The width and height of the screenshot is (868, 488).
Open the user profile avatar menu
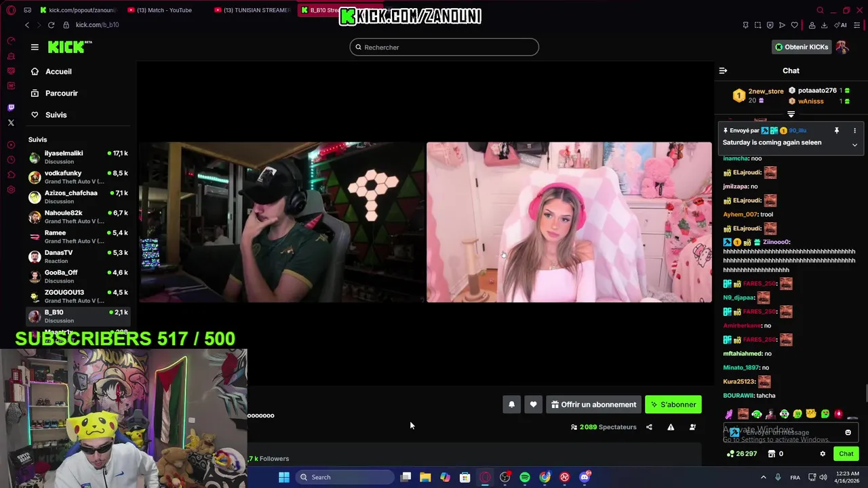(x=842, y=47)
